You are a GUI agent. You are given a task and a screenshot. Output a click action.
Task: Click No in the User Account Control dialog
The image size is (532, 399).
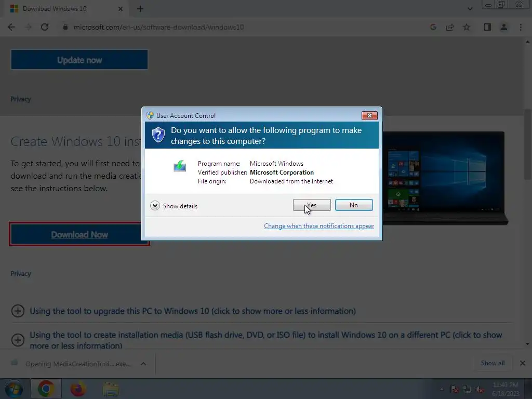click(353, 205)
